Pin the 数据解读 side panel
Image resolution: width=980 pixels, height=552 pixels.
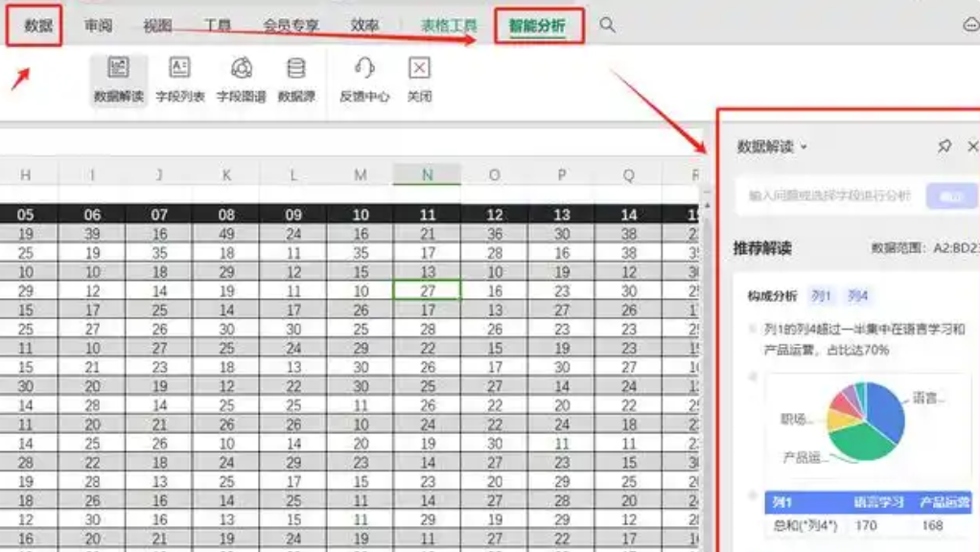(945, 147)
